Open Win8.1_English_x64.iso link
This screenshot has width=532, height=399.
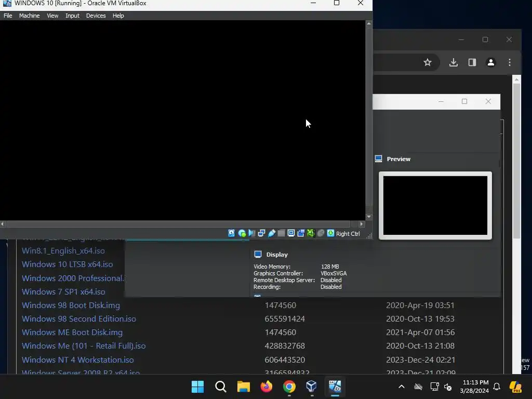[x=63, y=251]
